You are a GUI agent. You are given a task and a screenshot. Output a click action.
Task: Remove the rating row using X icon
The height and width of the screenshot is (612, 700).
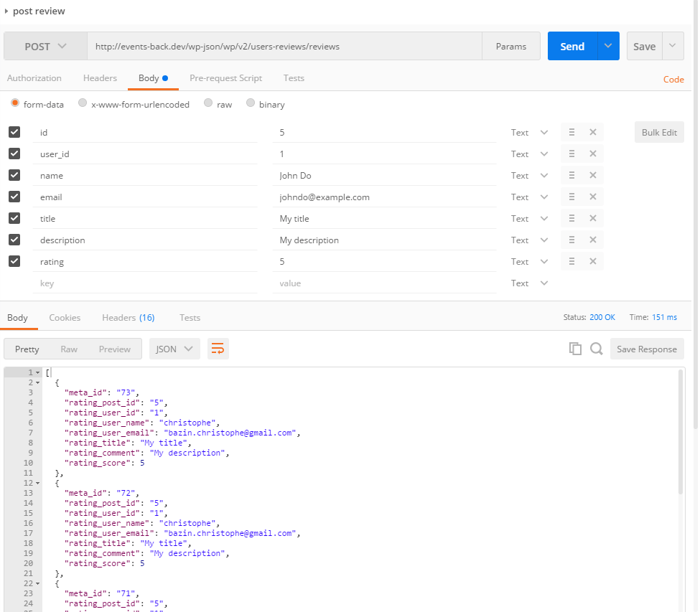pyautogui.click(x=592, y=261)
